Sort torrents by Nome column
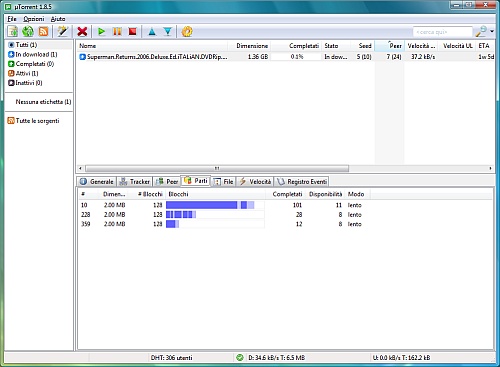 [152, 46]
